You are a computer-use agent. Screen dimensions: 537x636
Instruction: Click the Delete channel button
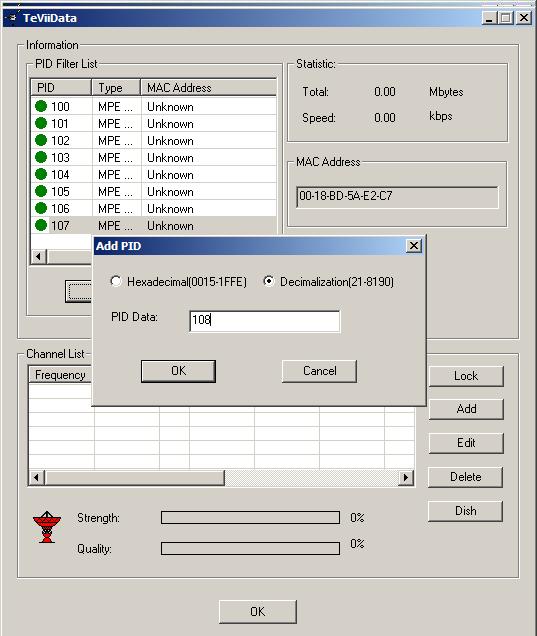[x=466, y=477]
